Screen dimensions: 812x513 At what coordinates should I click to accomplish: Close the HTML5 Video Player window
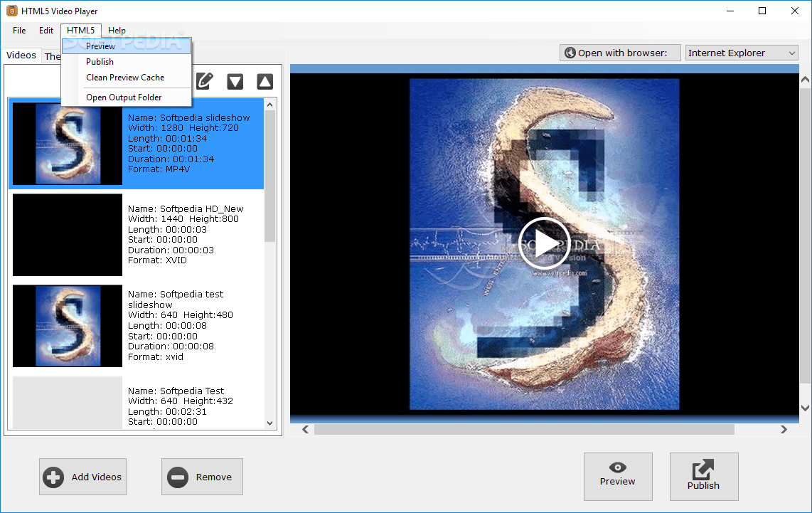[x=795, y=11]
